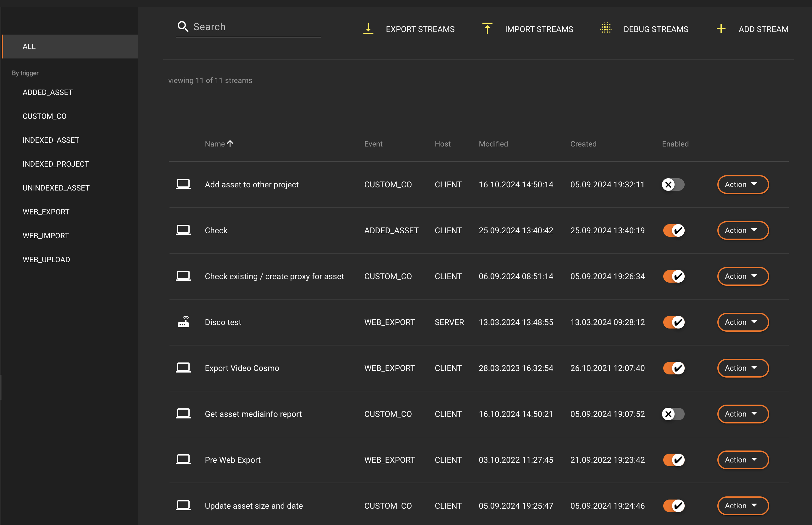The image size is (812, 525).
Task: Click the server icon for Disco test
Action: [x=183, y=322]
